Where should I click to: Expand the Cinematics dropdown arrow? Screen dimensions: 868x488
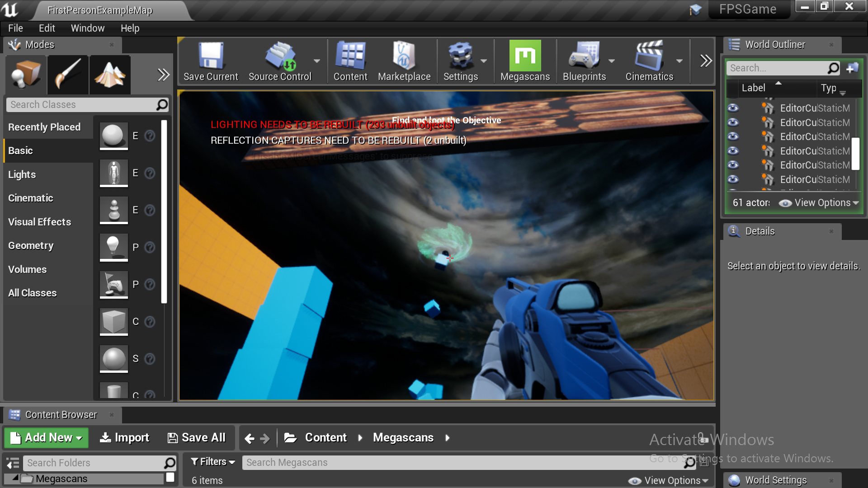coord(679,61)
